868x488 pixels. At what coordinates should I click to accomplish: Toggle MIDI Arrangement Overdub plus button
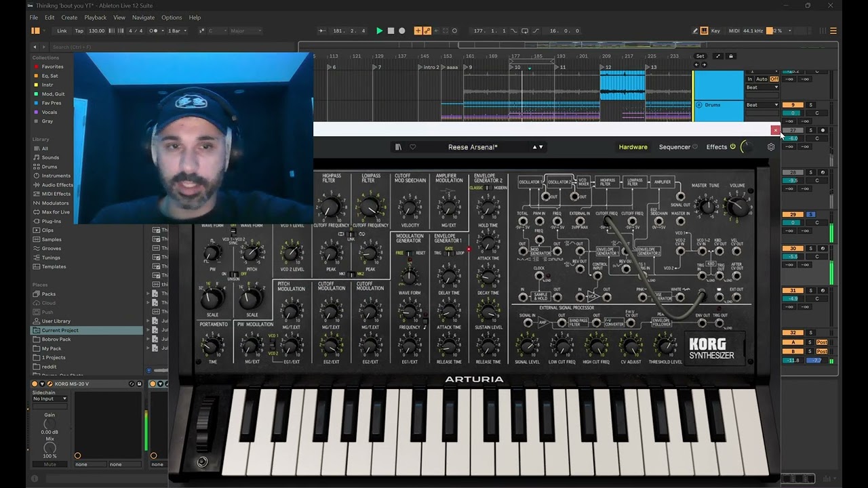tap(418, 30)
